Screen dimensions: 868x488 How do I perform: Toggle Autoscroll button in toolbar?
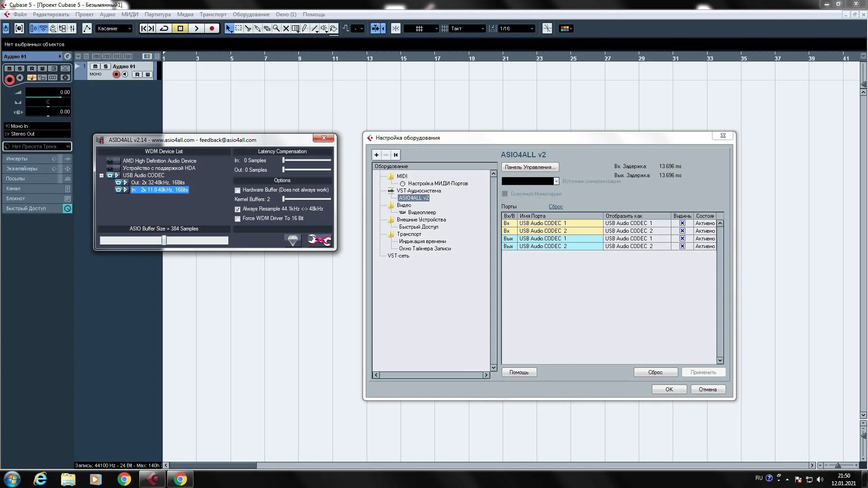coord(376,28)
